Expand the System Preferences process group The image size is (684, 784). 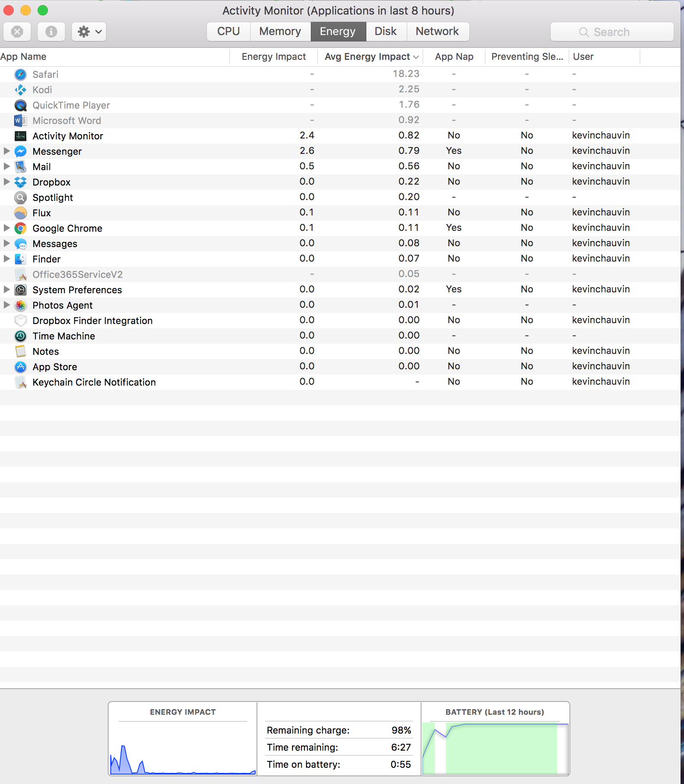coord(6,289)
